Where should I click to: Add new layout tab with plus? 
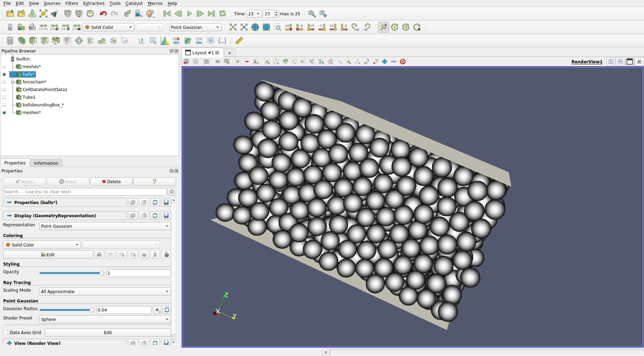tap(230, 53)
